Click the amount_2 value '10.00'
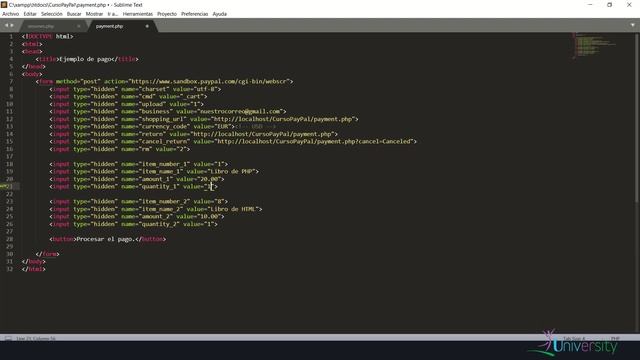Viewport: 640px width, 360px height. click(209, 217)
